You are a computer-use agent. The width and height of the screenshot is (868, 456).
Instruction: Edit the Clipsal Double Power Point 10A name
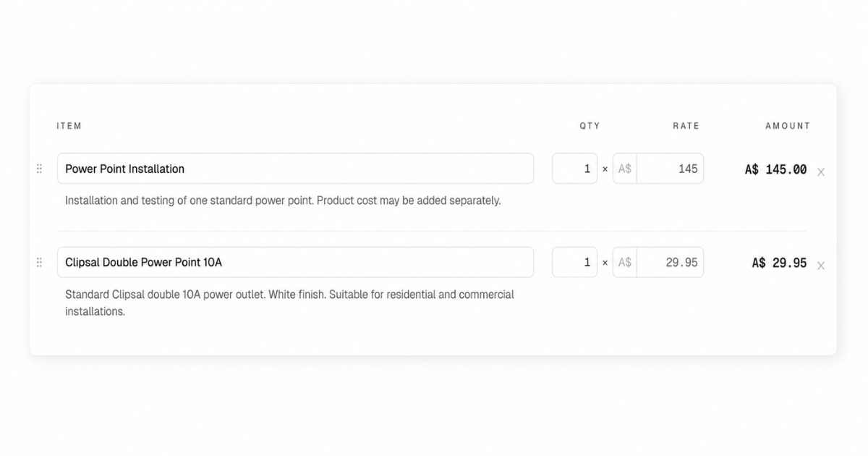point(295,262)
